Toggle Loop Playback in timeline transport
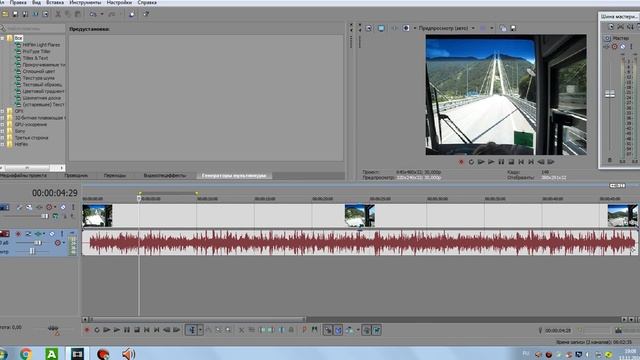The width and height of the screenshot is (640, 360). (x=97, y=330)
